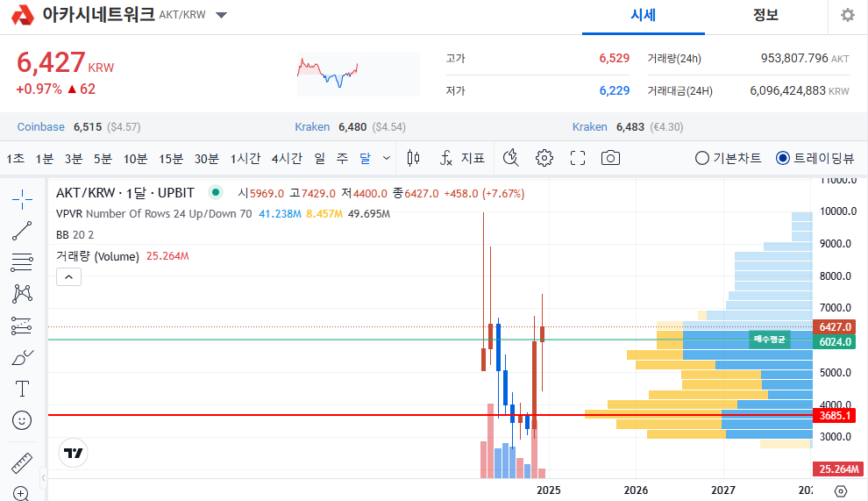Click the 고가 value 6,529

[x=614, y=58]
